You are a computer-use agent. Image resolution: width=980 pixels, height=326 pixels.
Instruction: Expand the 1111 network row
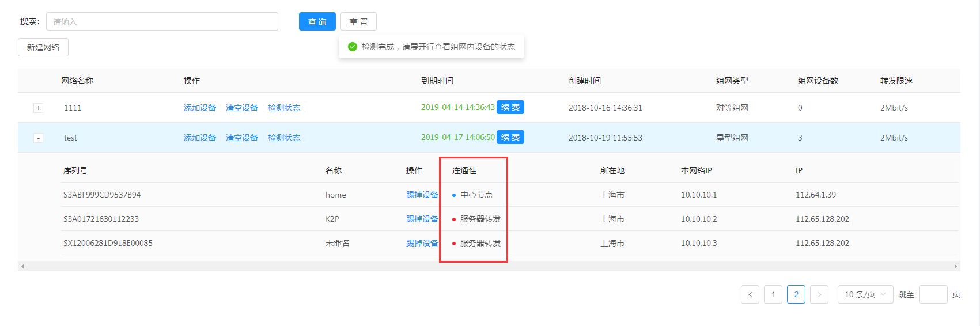38,108
